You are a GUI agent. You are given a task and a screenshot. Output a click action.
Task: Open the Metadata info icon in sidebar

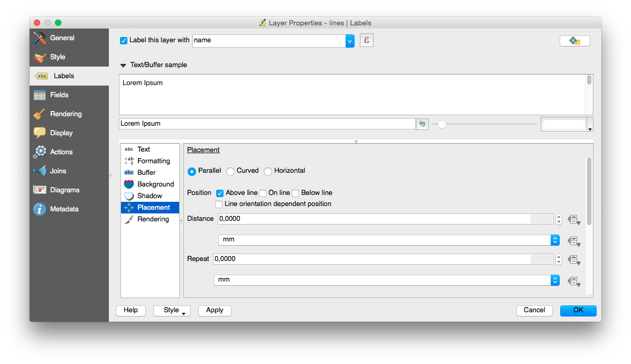(40, 209)
